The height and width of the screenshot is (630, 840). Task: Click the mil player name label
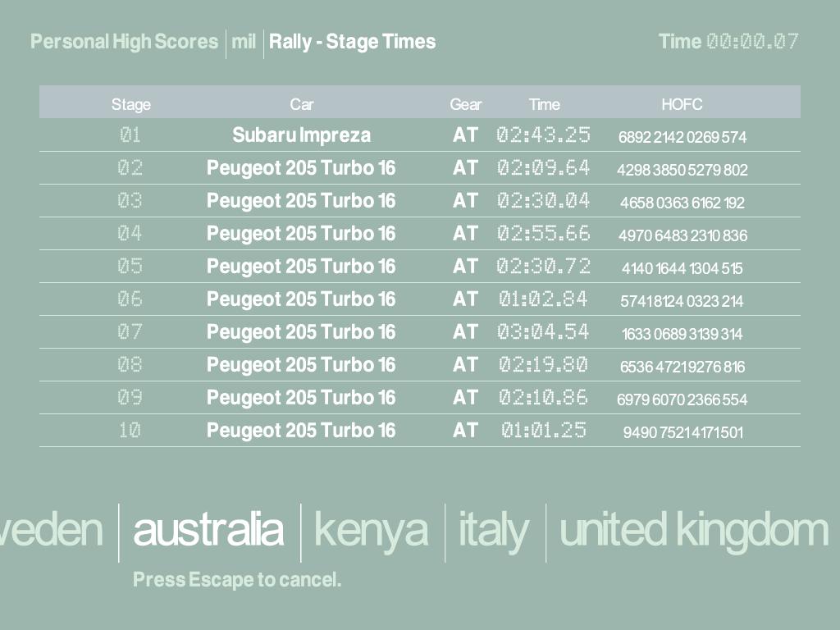pos(244,42)
